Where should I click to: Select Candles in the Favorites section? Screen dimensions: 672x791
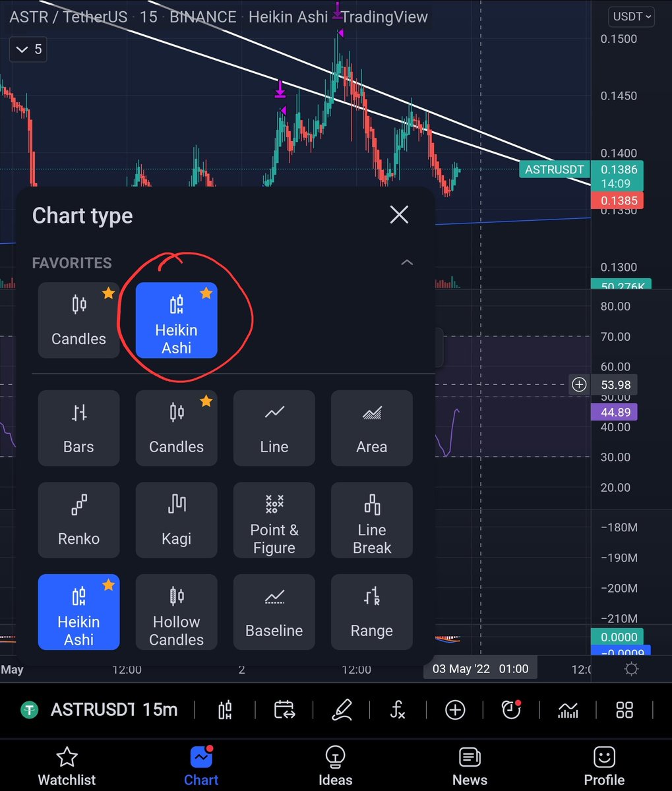point(79,320)
